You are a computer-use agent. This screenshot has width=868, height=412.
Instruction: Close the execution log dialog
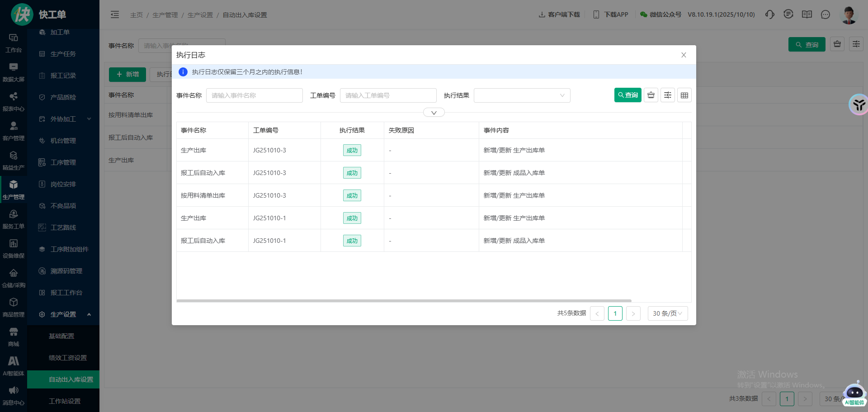tap(684, 55)
